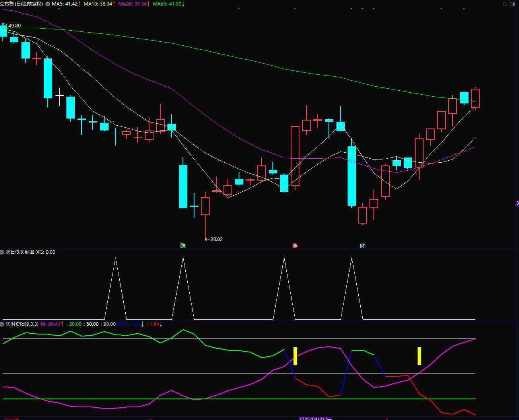The width and height of the screenshot is (519, 420).
Task: Click the diamond icon at top right
Action: pos(505,4)
